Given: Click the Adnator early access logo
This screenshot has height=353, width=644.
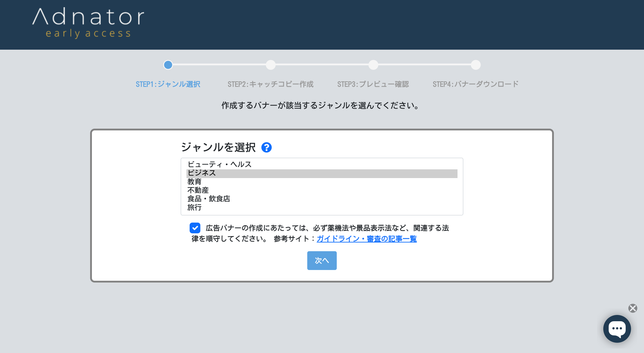Looking at the screenshot, I should tap(88, 23).
